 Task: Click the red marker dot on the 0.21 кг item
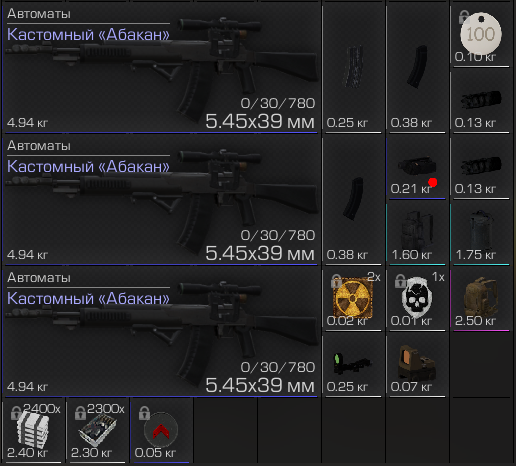click(433, 182)
